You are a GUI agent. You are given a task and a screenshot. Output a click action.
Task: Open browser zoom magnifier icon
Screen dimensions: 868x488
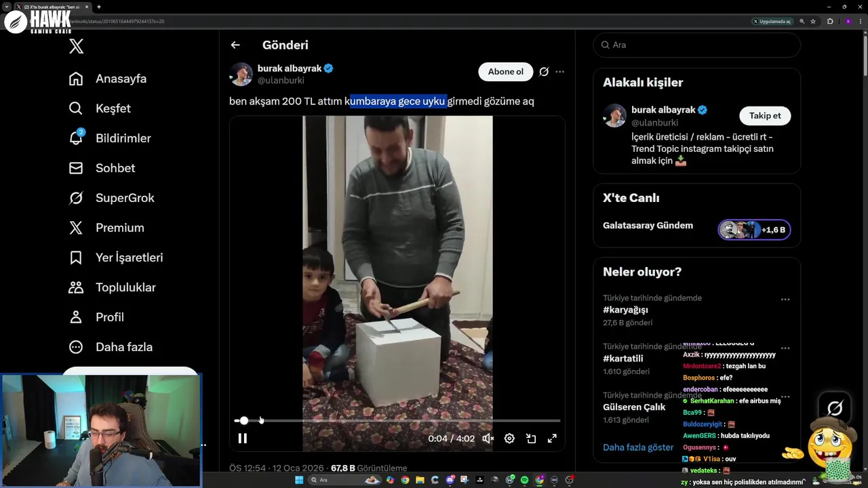(802, 21)
